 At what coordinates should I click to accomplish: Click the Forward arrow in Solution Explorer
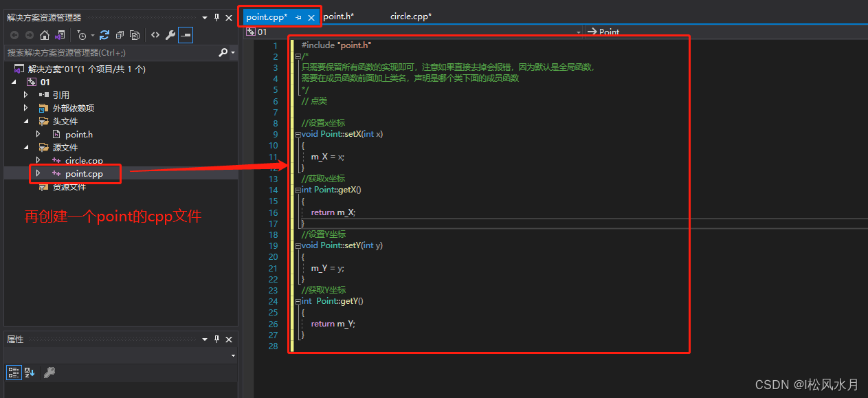[30, 35]
